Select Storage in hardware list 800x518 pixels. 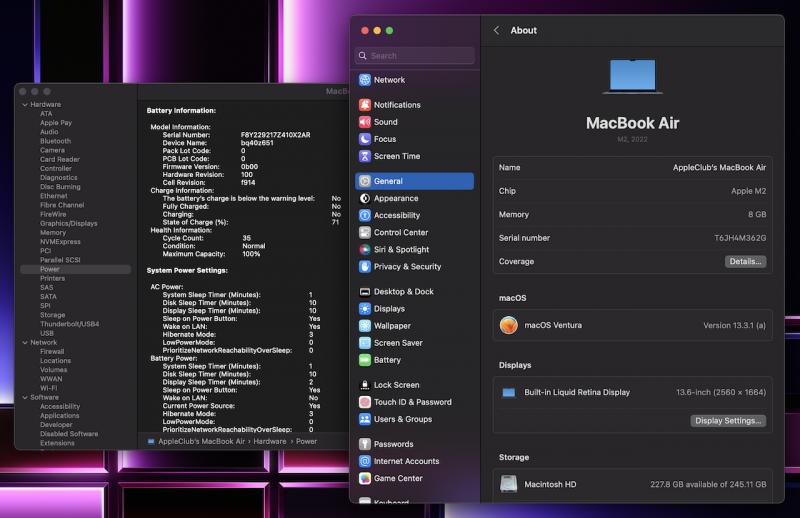point(53,315)
